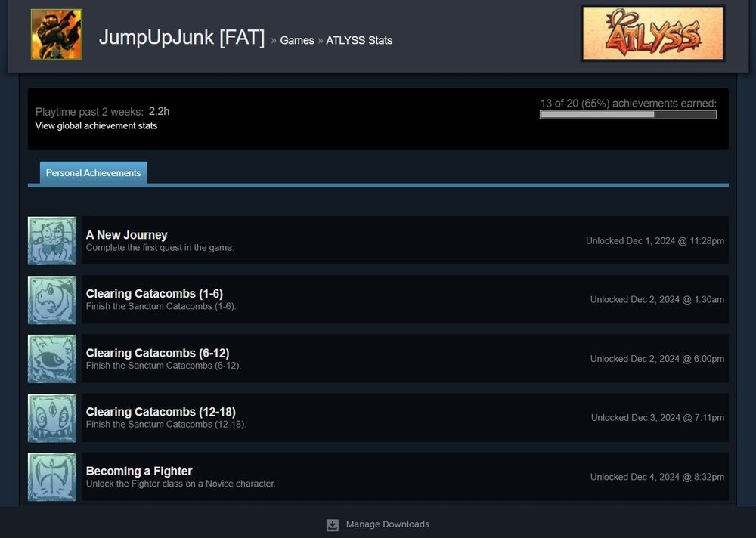This screenshot has width=756, height=538.
Task: Click the achievements progress bar
Action: click(627, 114)
